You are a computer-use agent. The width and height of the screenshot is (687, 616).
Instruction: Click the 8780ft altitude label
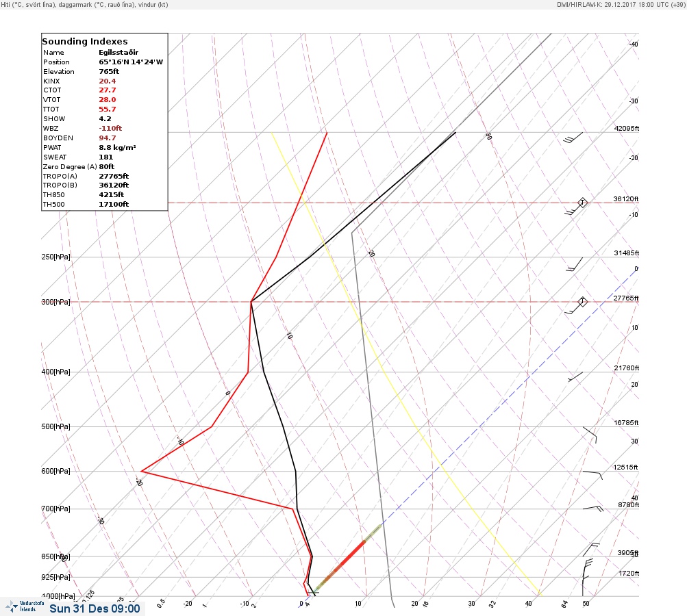point(628,505)
